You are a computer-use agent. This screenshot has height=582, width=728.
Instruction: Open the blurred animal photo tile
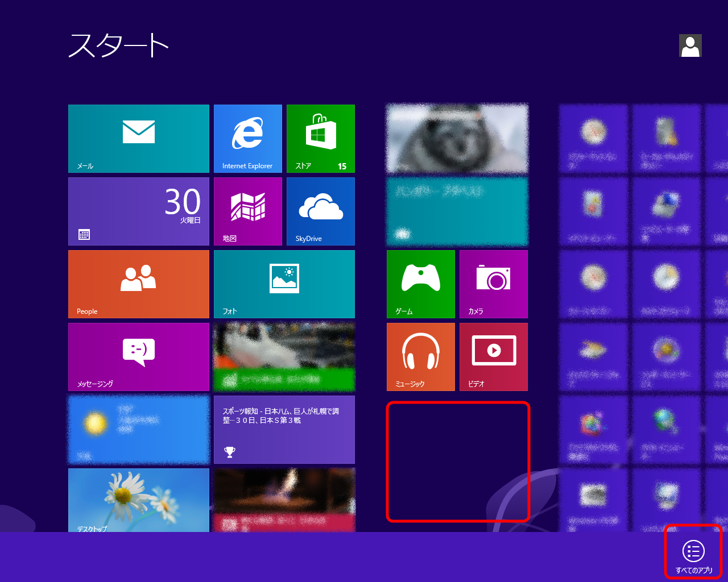(457, 139)
